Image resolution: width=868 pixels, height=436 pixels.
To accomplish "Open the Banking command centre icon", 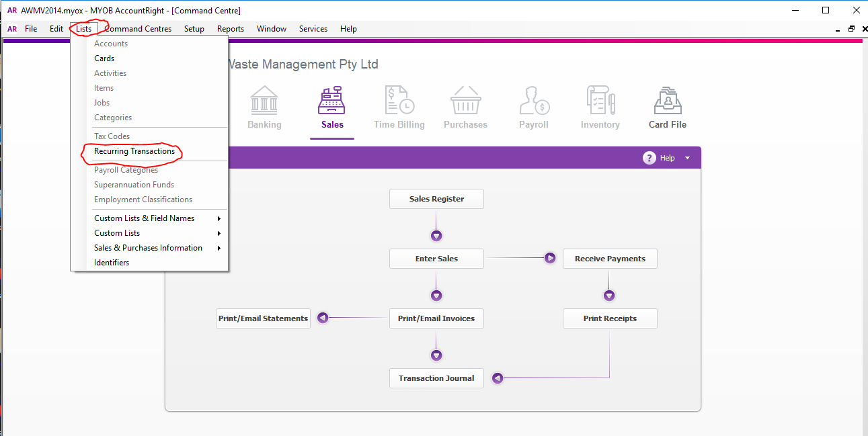I will [x=264, y=100].
